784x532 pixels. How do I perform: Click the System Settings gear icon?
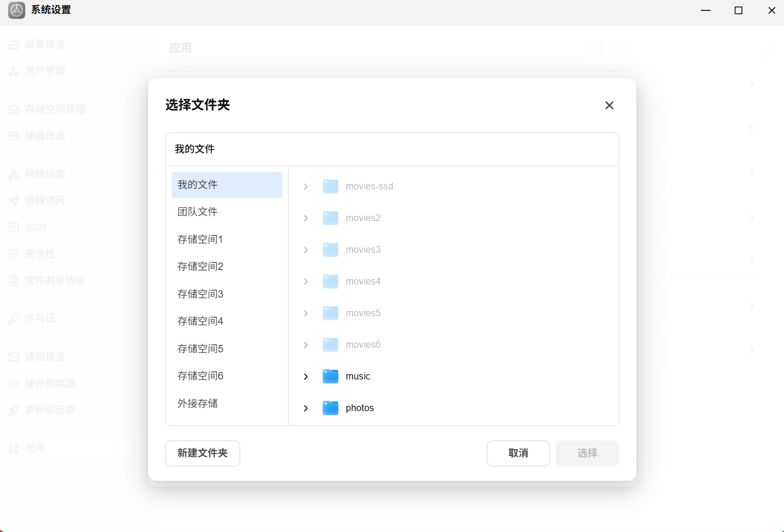(16, 10)
